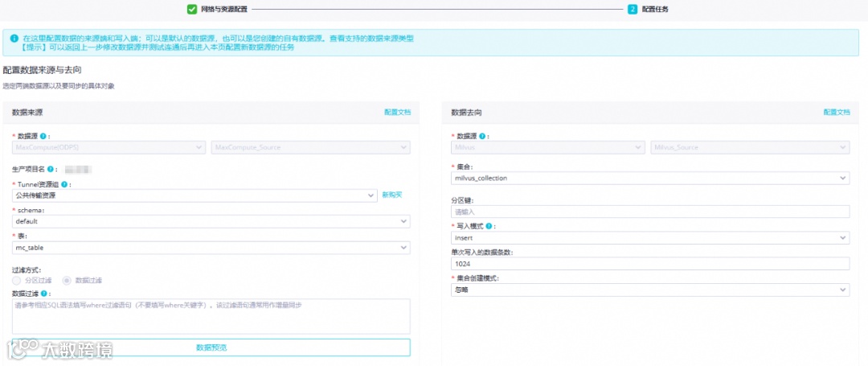Click the info icon in the blue notice banner
This screenshot has height=366, width=868.
[14, 39]
